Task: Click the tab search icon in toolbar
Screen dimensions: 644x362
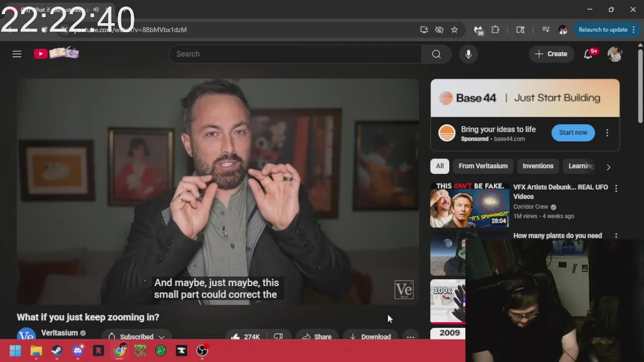Action: (x=521, y=30)
